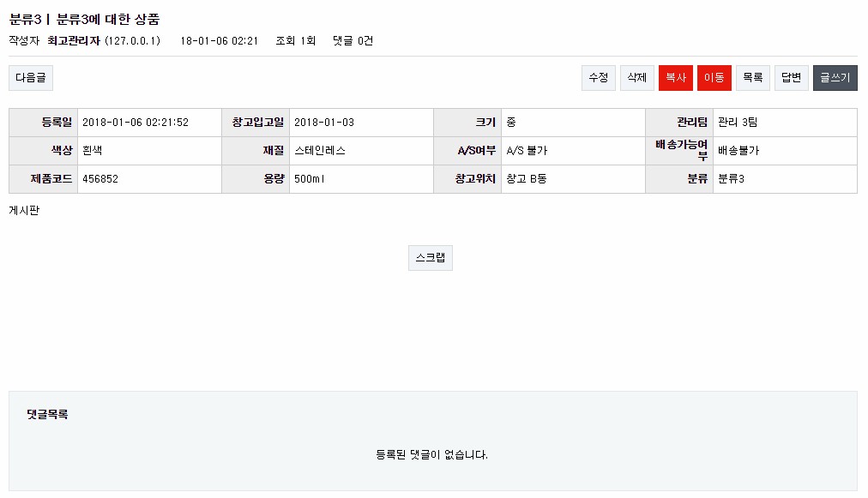The height and width of the screenshot is (498, 868).
Task: Click the 창고위치 value 창고 B동
Action: pos(527,180)
